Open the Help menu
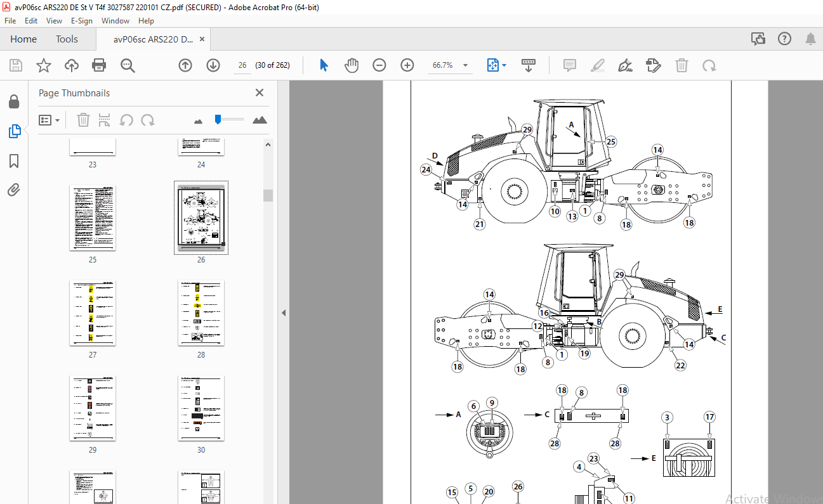Viewport: 823px width, 504px height. [x=146, y=21]
